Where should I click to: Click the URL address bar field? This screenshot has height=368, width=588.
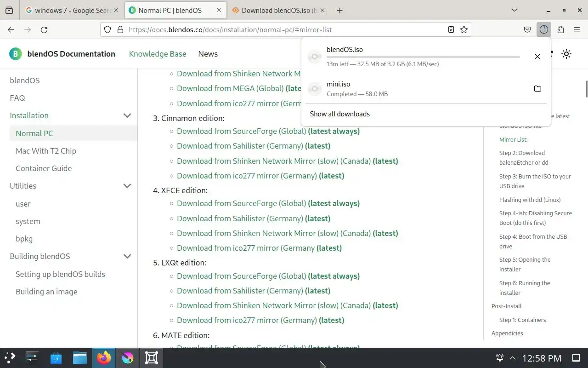point(285,29)
